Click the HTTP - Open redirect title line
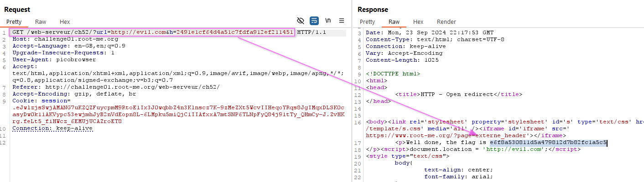This screenshot has width=644, height=182. tap(459, 94)
